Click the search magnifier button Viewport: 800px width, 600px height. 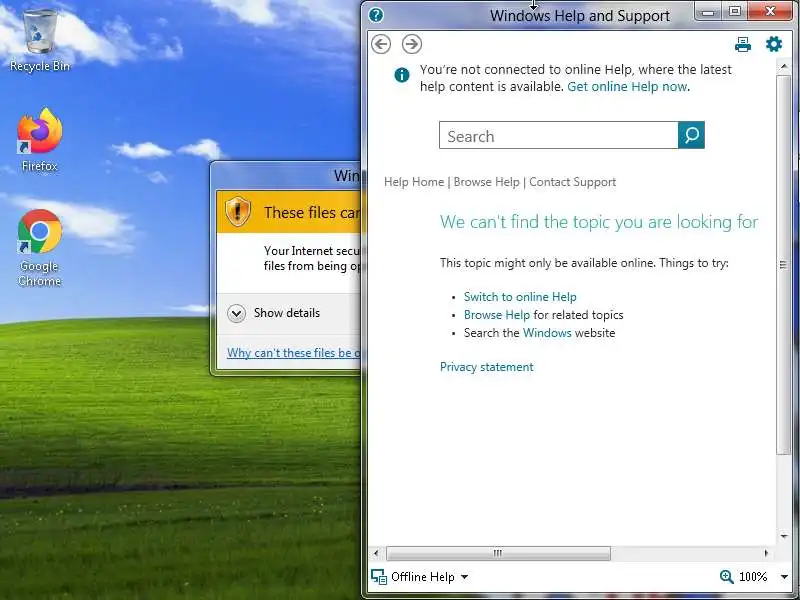pos(691,135)
